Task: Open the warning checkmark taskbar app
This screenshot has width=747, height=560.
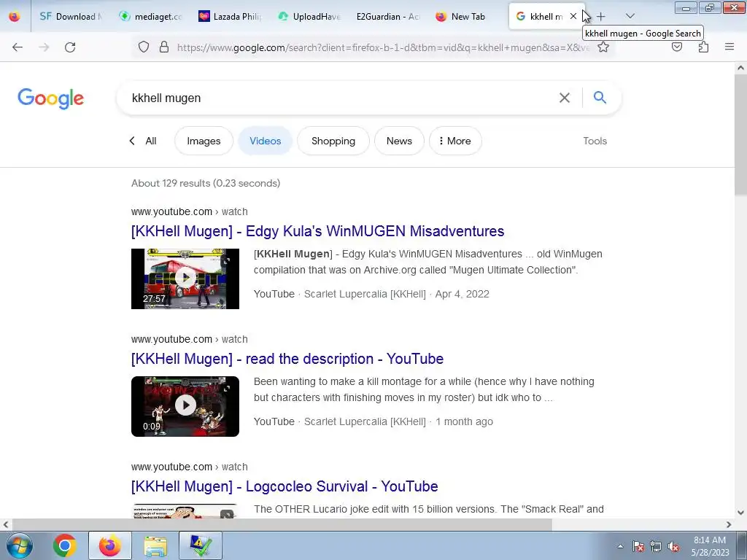Action: [201, 545]
